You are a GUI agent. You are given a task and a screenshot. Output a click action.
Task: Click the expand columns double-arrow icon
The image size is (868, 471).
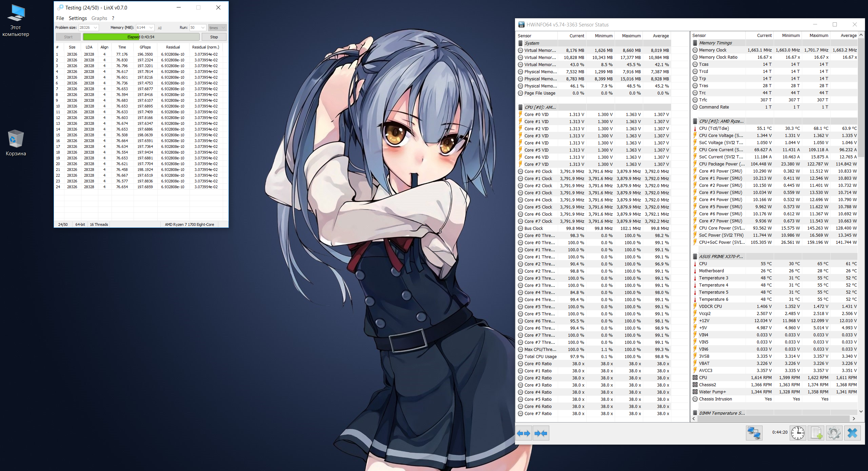[x=524, y=433]
